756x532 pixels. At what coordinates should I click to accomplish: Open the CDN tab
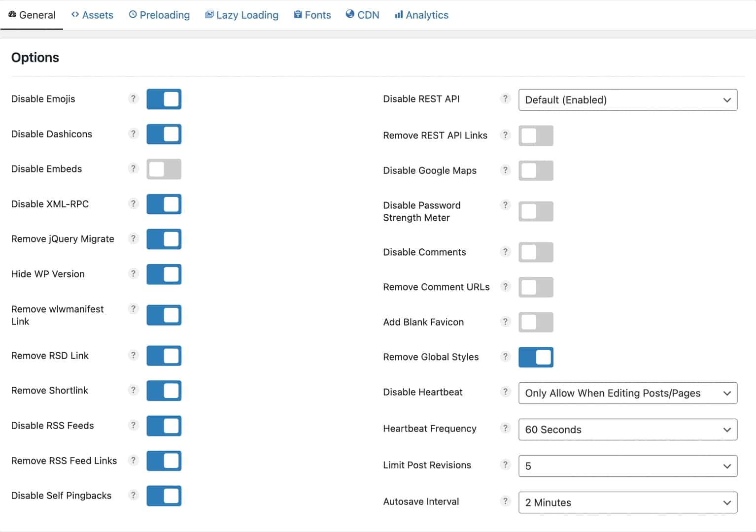click(x=362, y=15)
